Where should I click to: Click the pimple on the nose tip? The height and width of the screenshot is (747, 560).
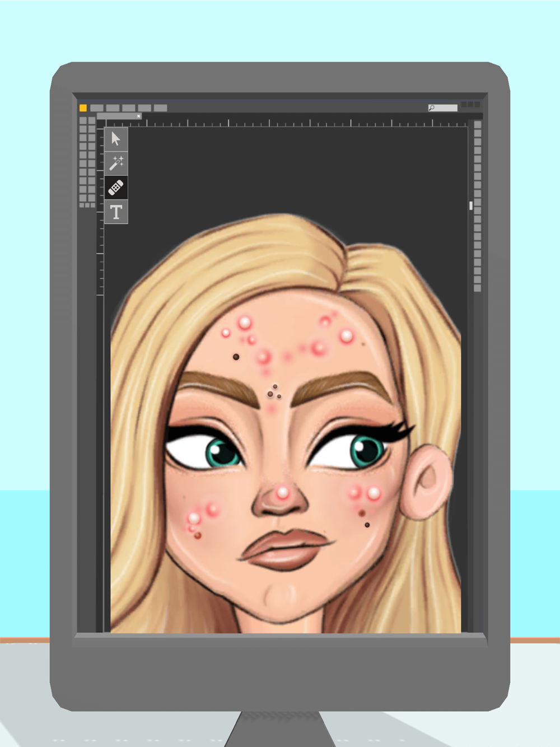(283, 493)
